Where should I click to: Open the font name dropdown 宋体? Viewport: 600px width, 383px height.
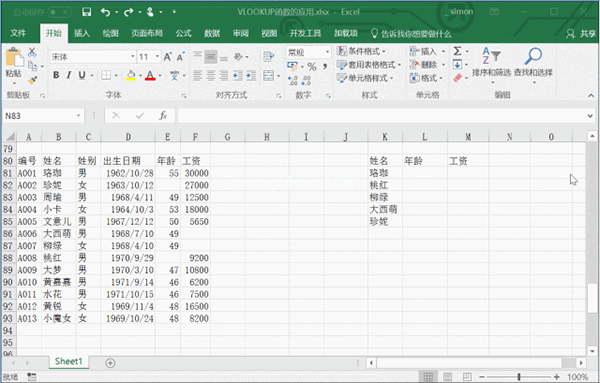tap(133, 57)
